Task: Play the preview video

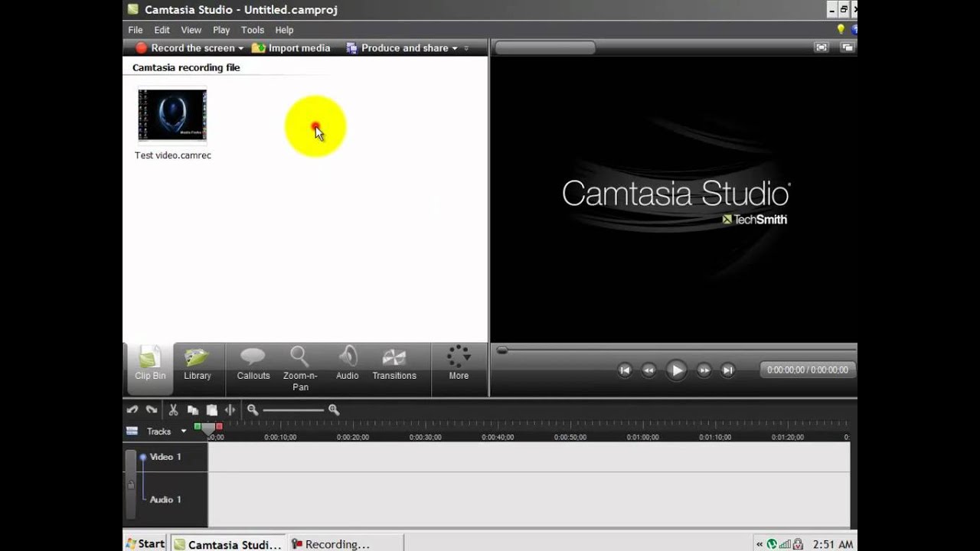Action: [676, 370]
